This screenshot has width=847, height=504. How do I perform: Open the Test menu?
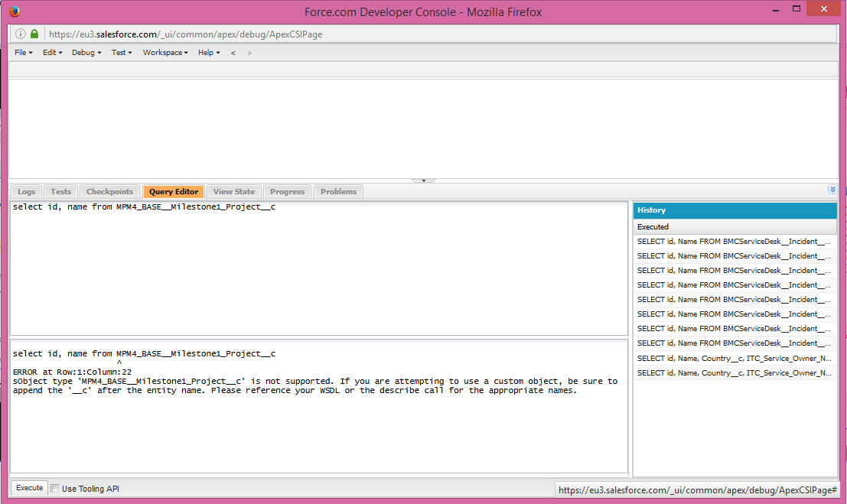click(x=122, y=53)
